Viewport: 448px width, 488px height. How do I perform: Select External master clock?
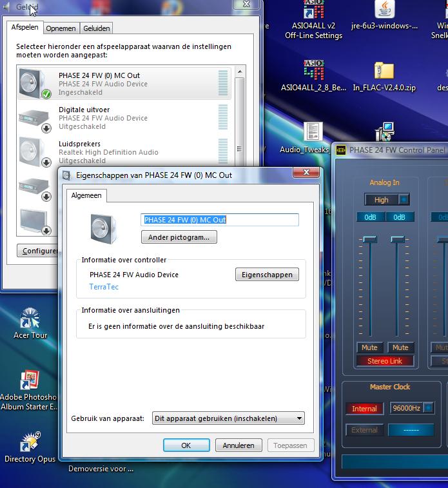(364, 430)
